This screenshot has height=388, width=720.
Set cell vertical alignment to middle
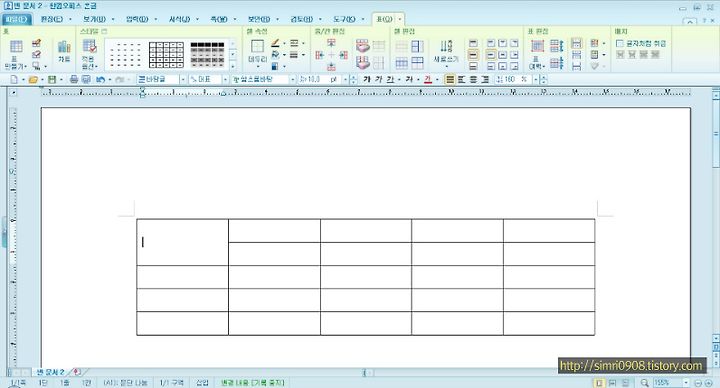[473, 55]
